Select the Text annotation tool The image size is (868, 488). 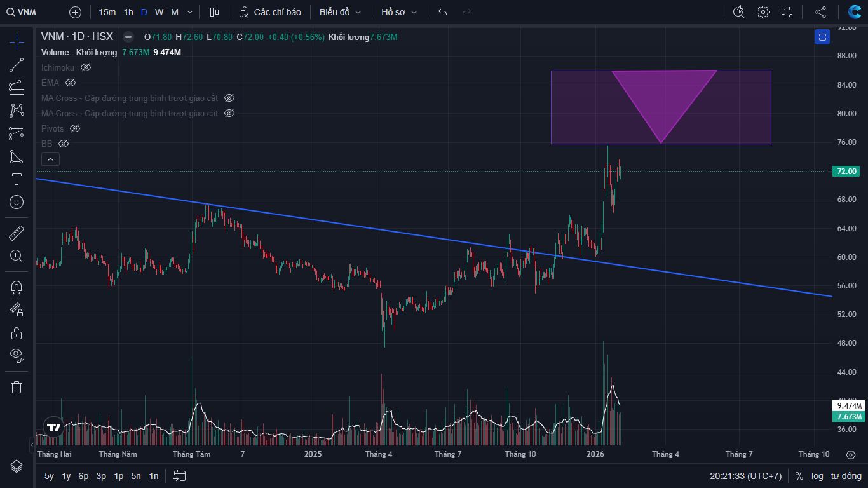point(17,179)
